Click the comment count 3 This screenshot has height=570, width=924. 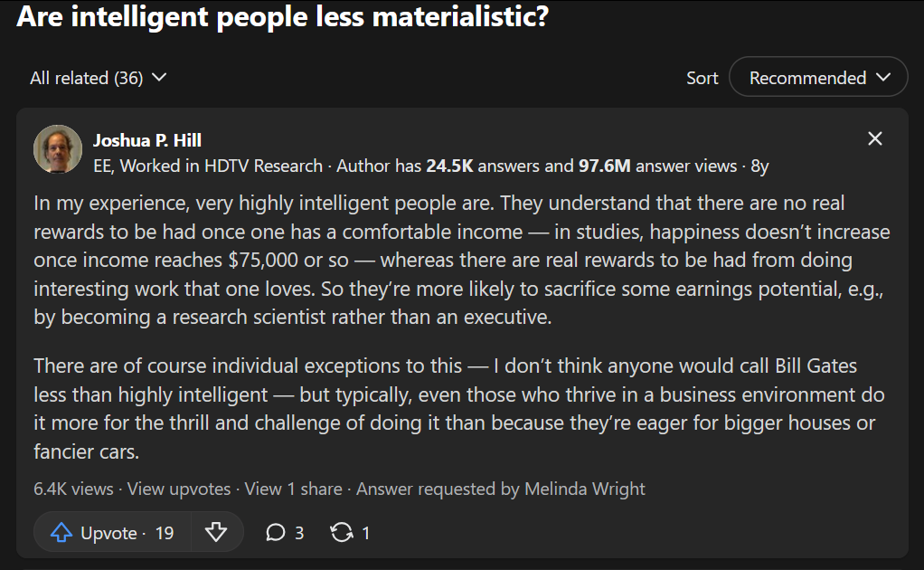click(299, 533)
